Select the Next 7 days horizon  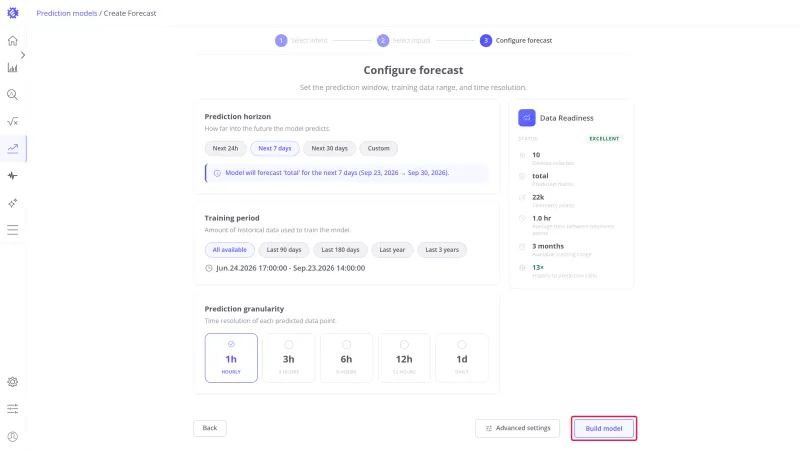click(274, 148)
